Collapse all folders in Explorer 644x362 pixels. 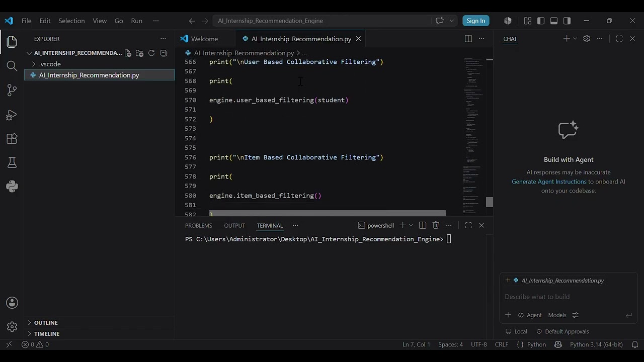point(164,53)
